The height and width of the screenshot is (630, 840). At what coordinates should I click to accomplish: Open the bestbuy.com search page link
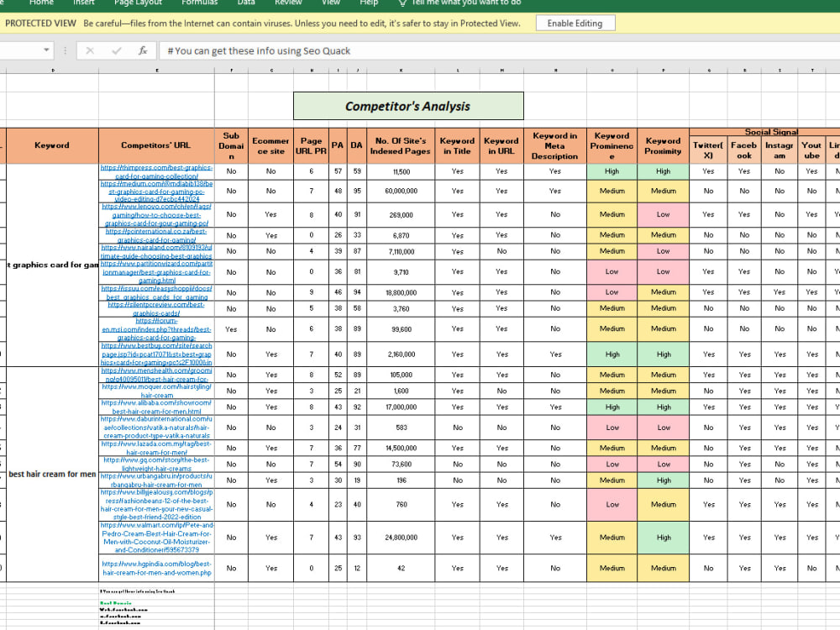click(156, 354)
